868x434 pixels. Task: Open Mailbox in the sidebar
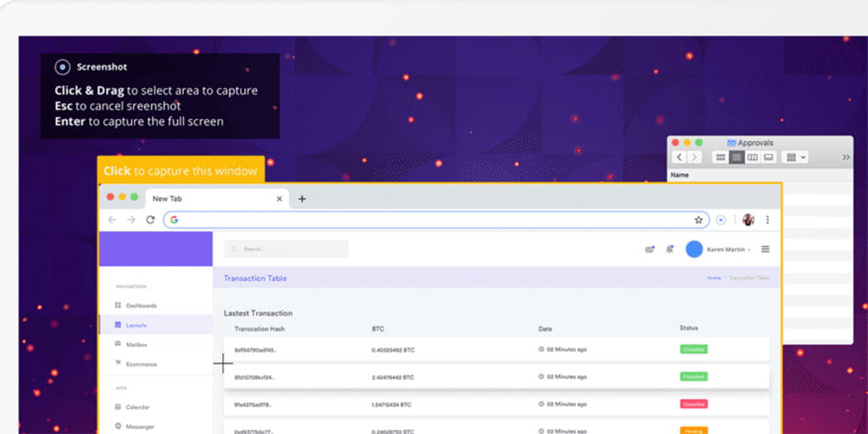[136, 345]
